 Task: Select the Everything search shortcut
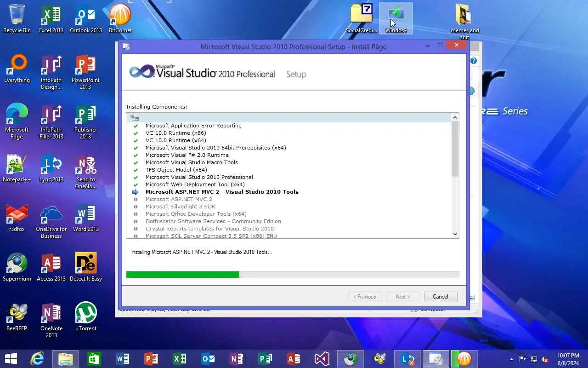point(17,69)
